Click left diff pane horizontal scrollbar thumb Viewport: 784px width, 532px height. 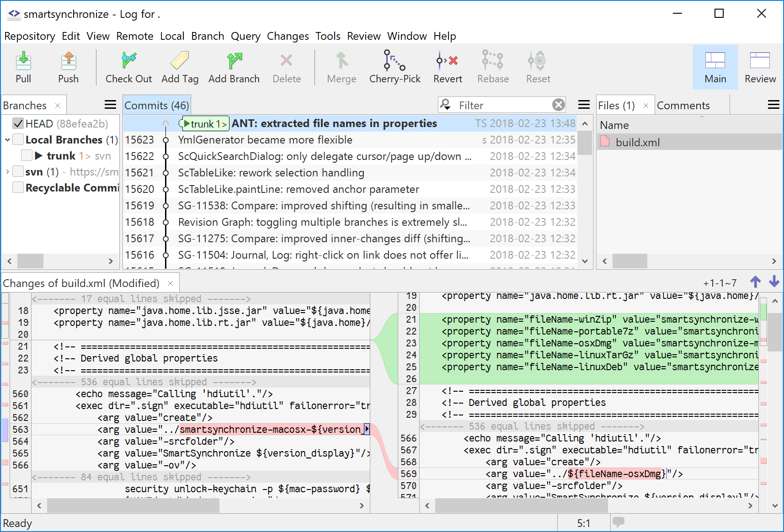tap(133, 505)
